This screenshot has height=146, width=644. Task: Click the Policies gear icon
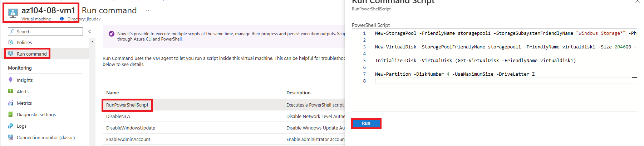click(x=11, y=42)
